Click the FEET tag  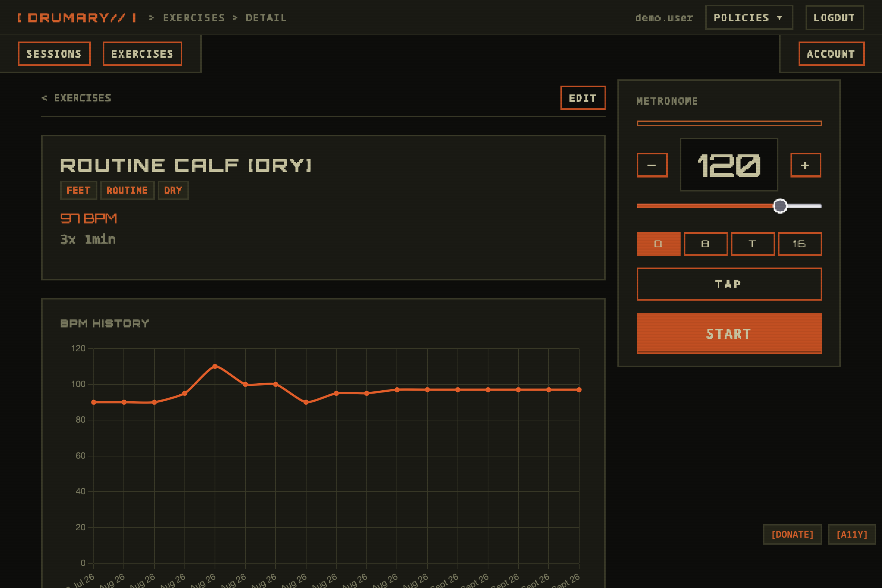tap(79, 190)
